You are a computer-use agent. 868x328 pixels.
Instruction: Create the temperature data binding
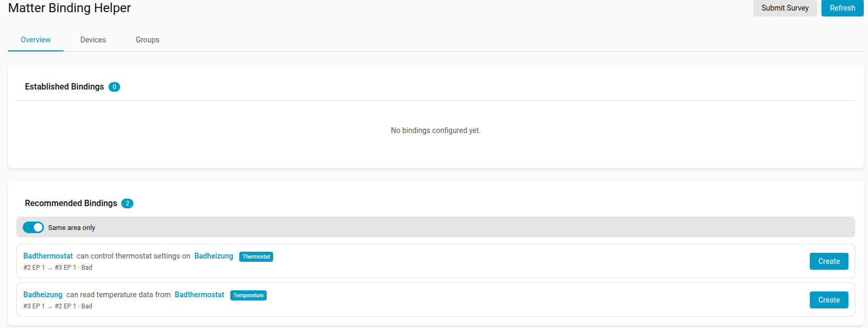click(828, 300)
